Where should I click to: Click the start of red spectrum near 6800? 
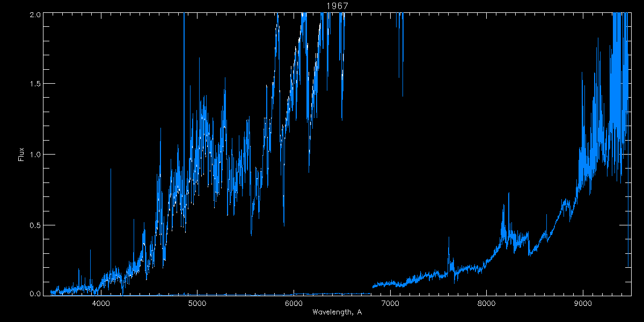coord(374,284)
